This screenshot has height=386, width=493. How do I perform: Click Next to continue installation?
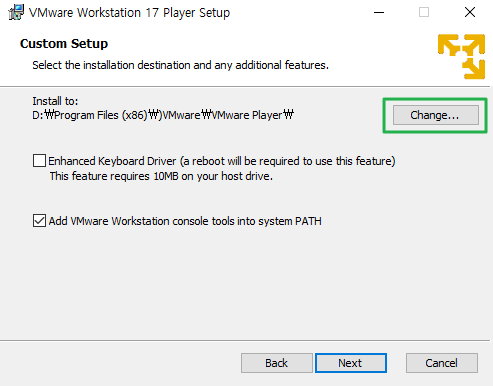click(x=351, y=363)
